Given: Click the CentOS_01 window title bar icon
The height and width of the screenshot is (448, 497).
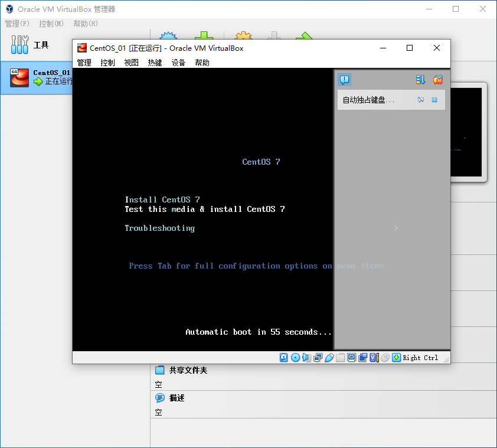Looking at the screenshot, I should point(82,48).
